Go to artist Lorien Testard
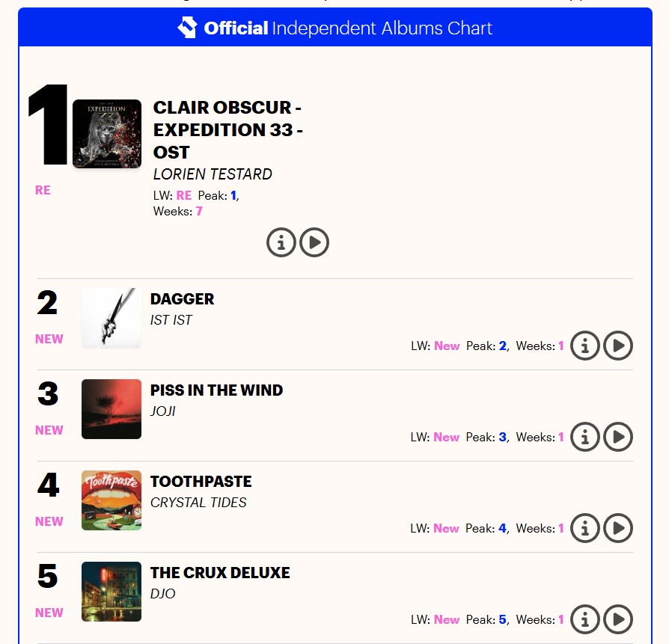This screenshot has height=644, width=669. [213, 174]
